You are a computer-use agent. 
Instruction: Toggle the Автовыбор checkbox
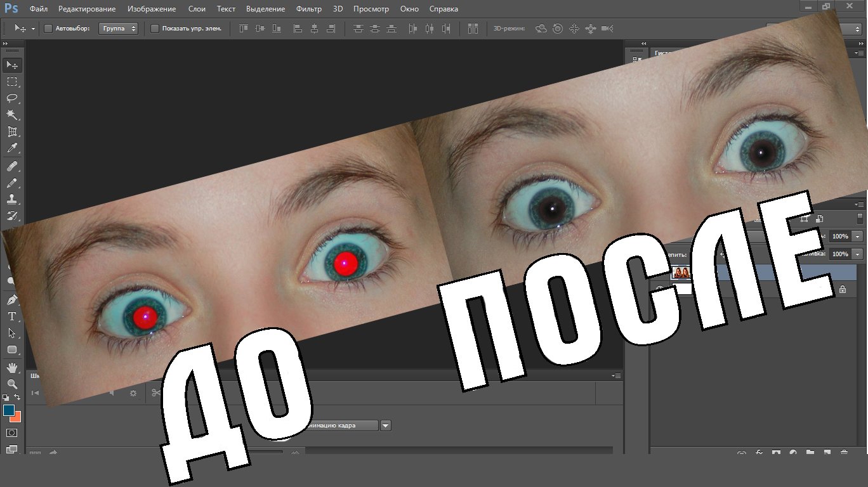(x=48, y=29)
